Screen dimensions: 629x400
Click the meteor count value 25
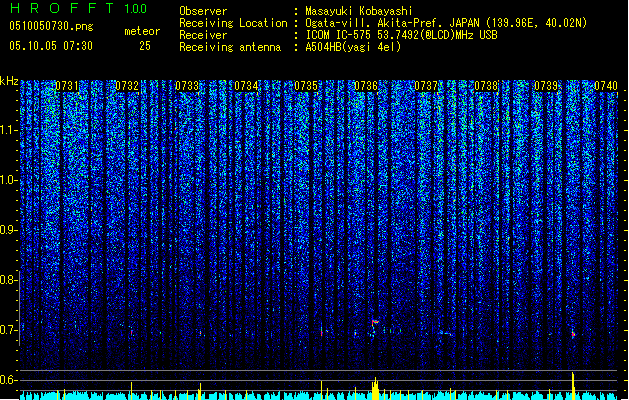[145, 46]
